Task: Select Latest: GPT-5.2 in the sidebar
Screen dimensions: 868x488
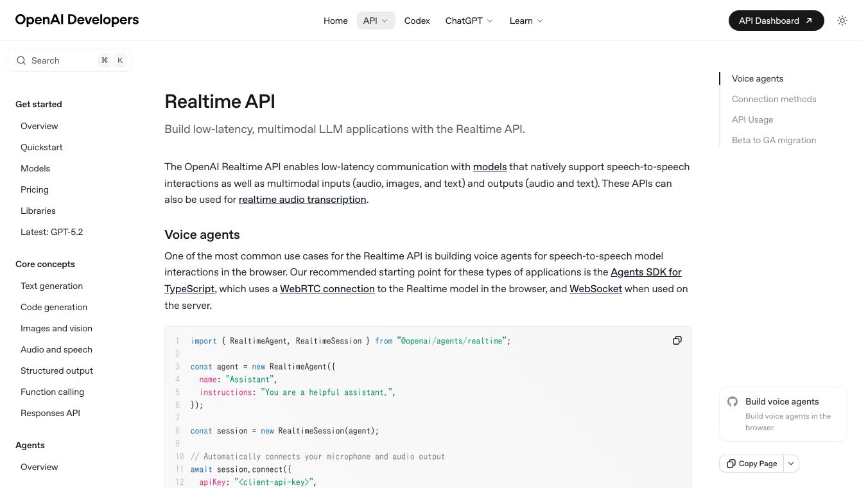Action: pyautogui.click(x=51, y=232)
